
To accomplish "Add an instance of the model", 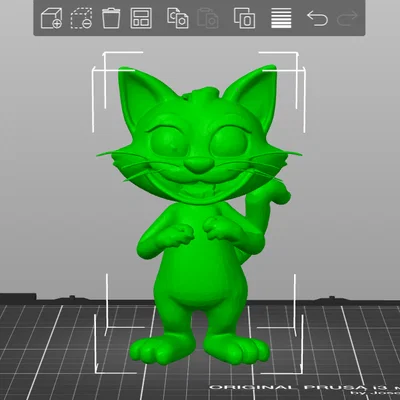I will pos(244,18).
